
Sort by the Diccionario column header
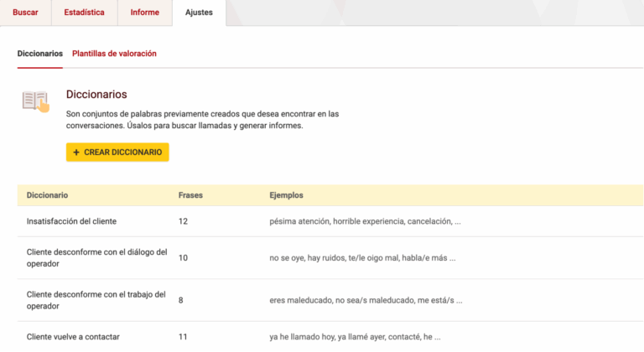(x=47, y=195)
